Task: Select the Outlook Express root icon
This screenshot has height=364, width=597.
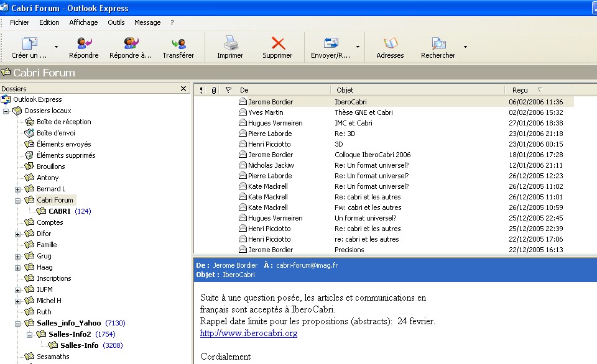Action: [6, 99]
